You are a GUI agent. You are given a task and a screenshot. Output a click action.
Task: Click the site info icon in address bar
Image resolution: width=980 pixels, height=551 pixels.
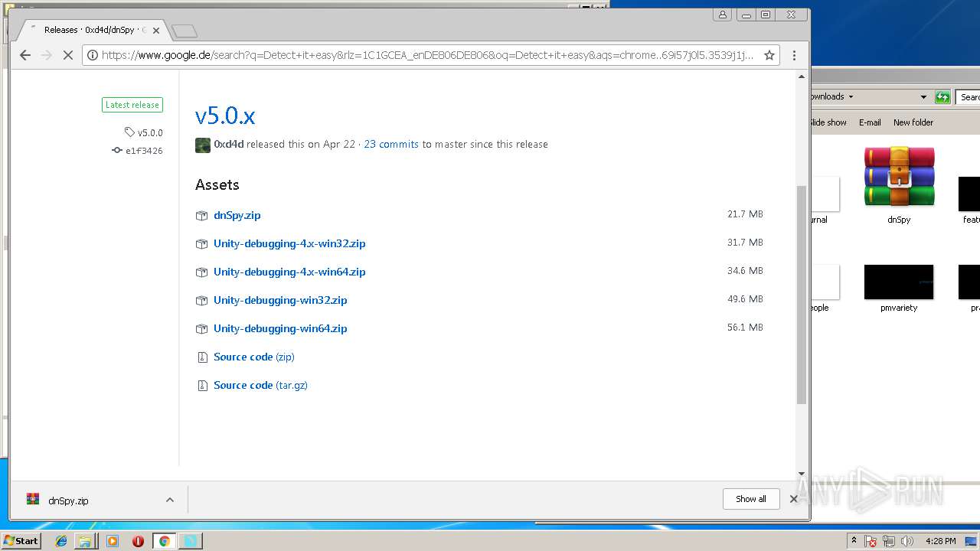point(93,55)
